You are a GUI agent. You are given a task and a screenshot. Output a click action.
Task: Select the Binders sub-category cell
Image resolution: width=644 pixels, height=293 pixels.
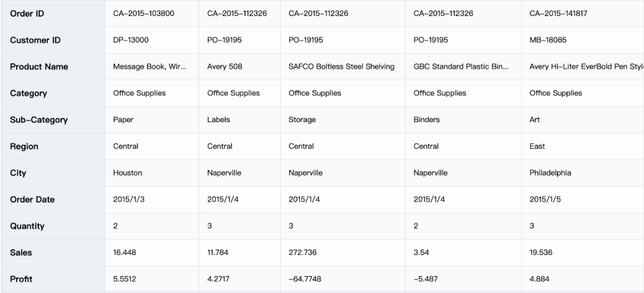(x=426, y=120)
